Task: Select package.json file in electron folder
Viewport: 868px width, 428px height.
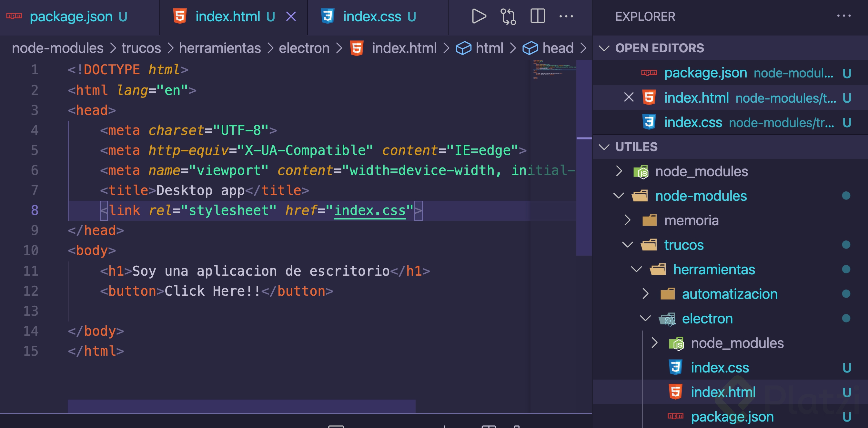Action: [730, 417]
